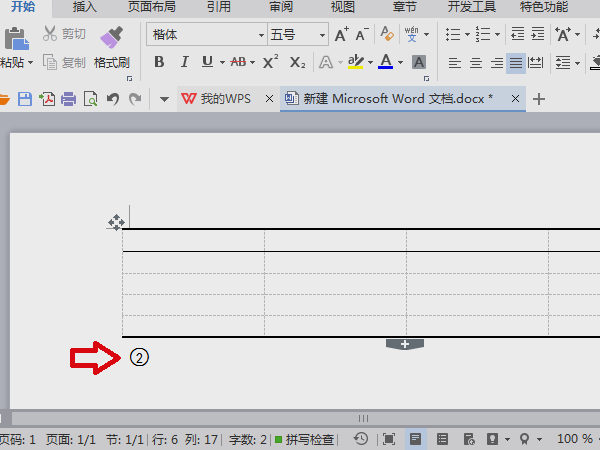This screenshot has height=450, width=600.
Task: Open font dialog launcher
Action: [426, 78]
